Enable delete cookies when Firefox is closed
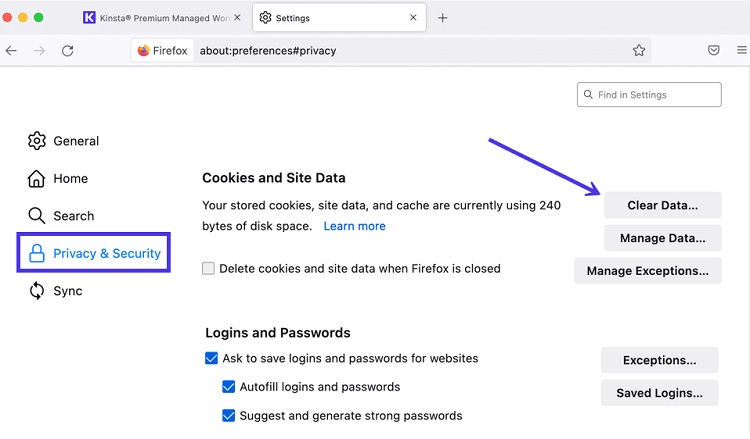The image size is (750, 439). click(x=208, y=268)
